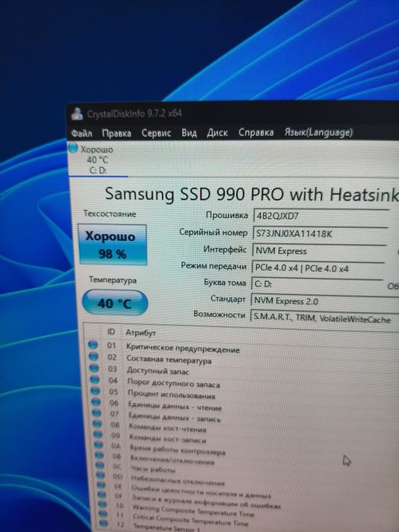Click the blue status orb beside Хорошо disk tab
Image resolution: width=399 pixels, height=532 pixels.
tap(73, 148)
